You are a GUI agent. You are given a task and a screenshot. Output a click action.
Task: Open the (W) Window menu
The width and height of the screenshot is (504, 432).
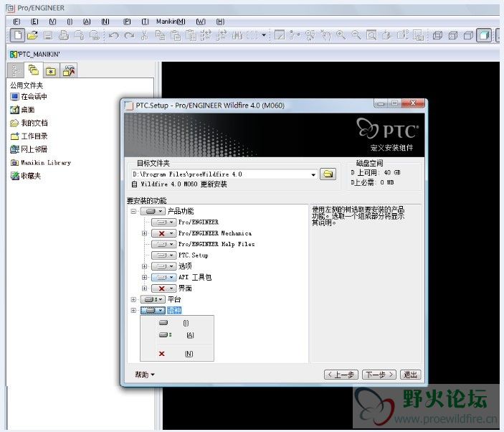pyautogui.click(x=201, y=22)
